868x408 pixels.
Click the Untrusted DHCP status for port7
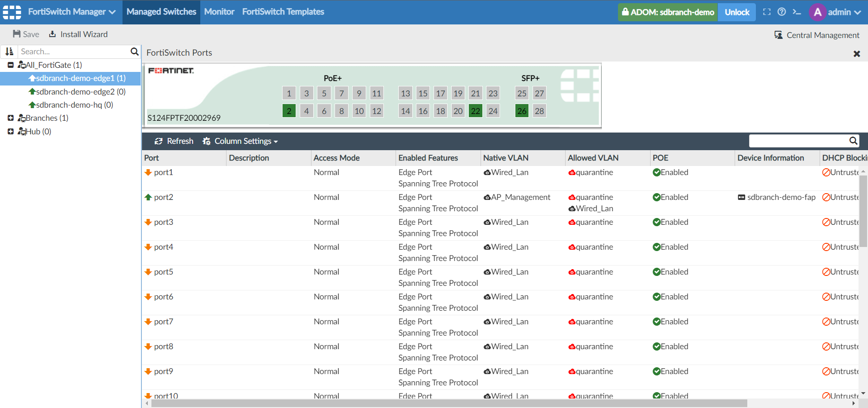pyautogui.click(x=840, y=322)
